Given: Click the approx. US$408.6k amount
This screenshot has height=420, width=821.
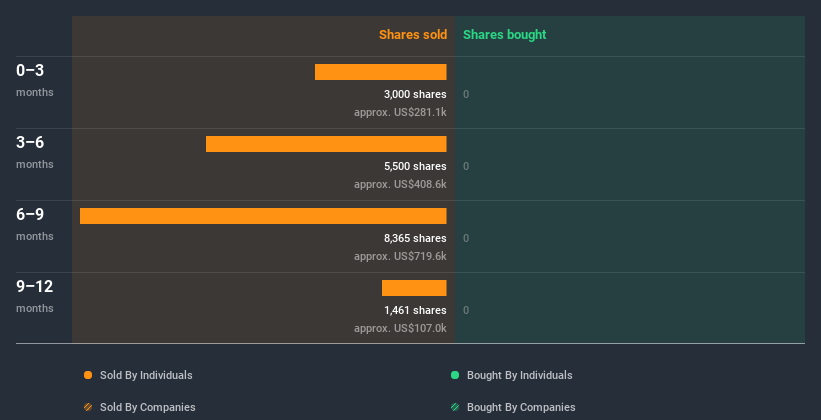Looking at the screenshot, I should click(400, 184).
